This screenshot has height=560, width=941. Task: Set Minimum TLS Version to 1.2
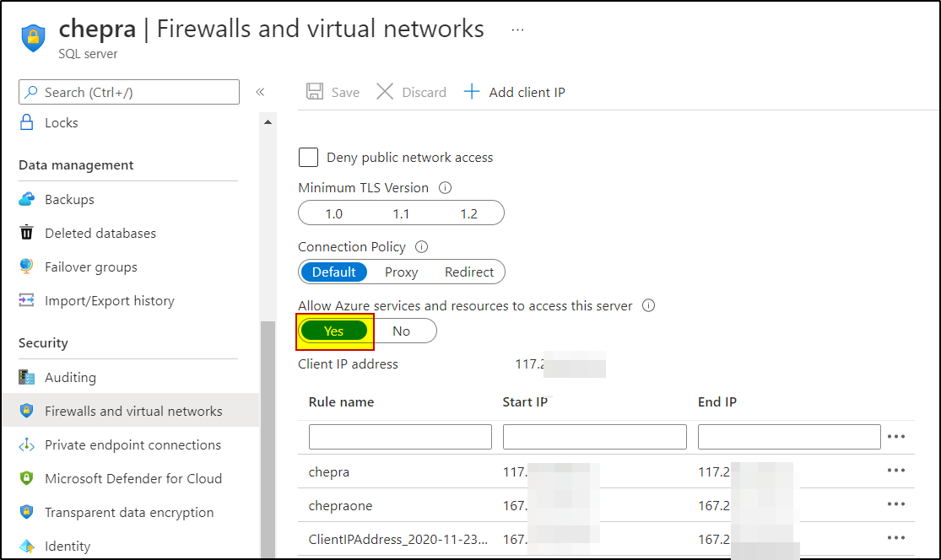coord(468,213)
